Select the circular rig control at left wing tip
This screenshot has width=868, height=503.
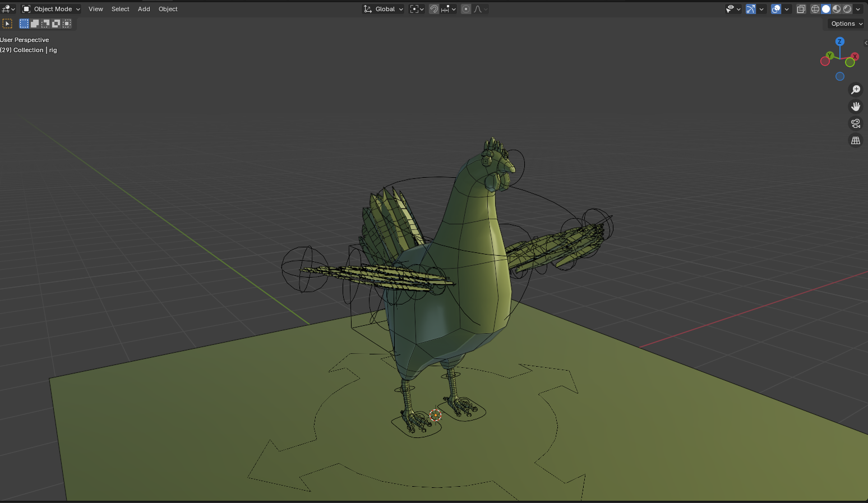click(304, 269)
